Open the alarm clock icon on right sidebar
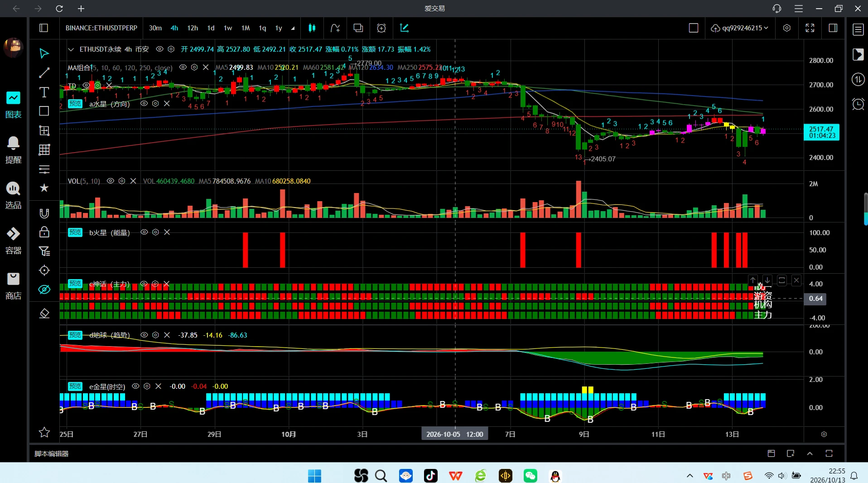Viewport: 868px width, 483px height. (858, 104)
